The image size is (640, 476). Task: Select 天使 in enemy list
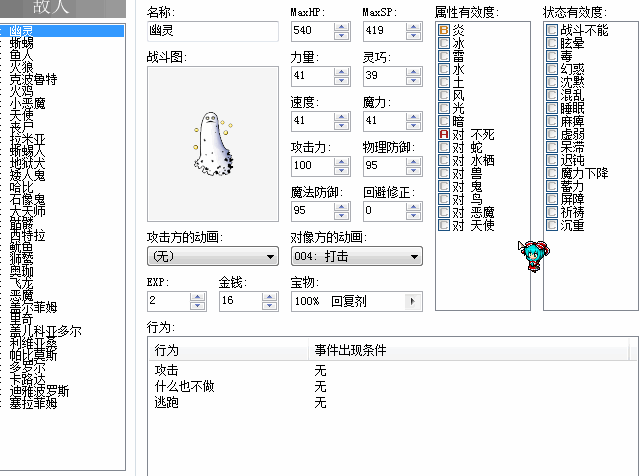click(x=21, y=115)
